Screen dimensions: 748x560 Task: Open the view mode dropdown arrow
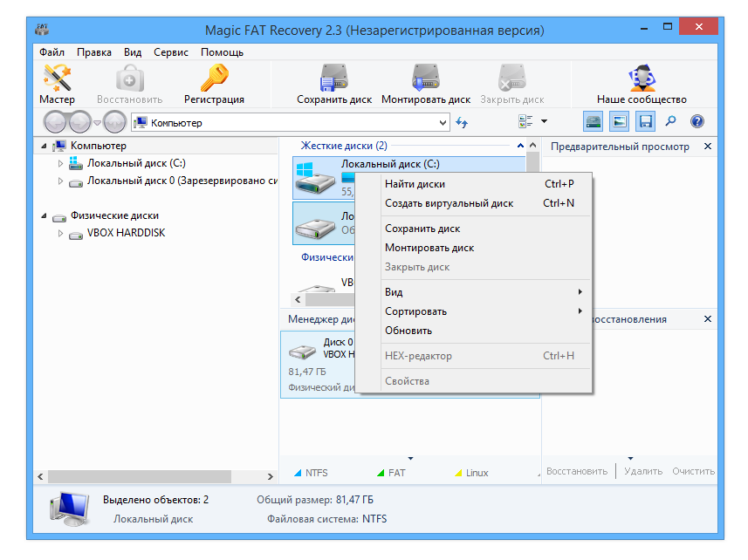tap(545, 121)
